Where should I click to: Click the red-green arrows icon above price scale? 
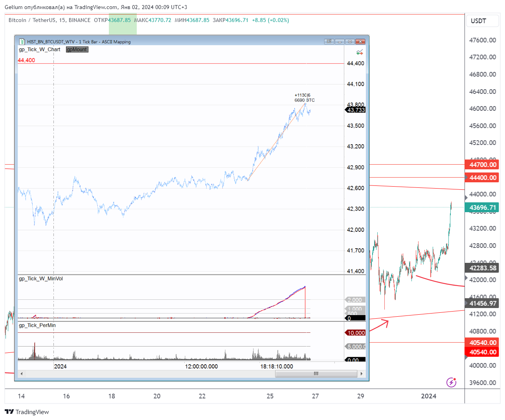click(x=360, y=52)
